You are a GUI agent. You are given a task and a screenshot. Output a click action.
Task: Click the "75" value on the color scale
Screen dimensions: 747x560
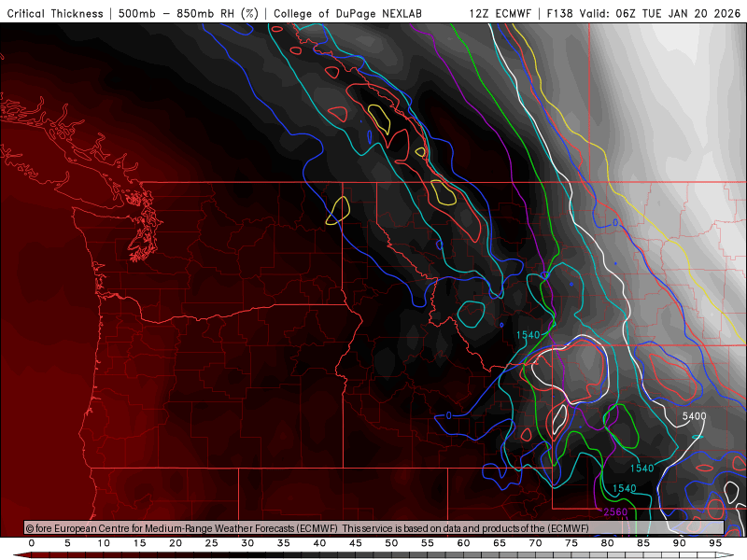pyautogui.click(x=571, y=543)
